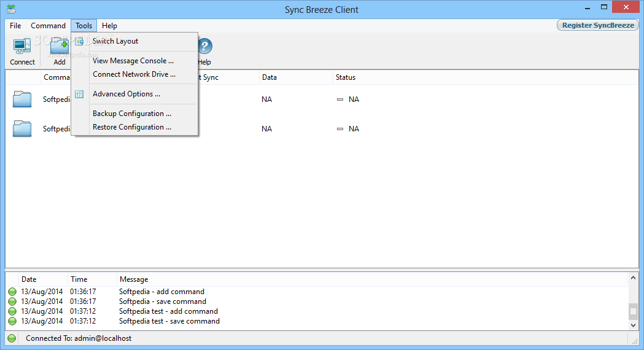
Task: Click the Advanced Options menu icon
Action: coord(79,94)
